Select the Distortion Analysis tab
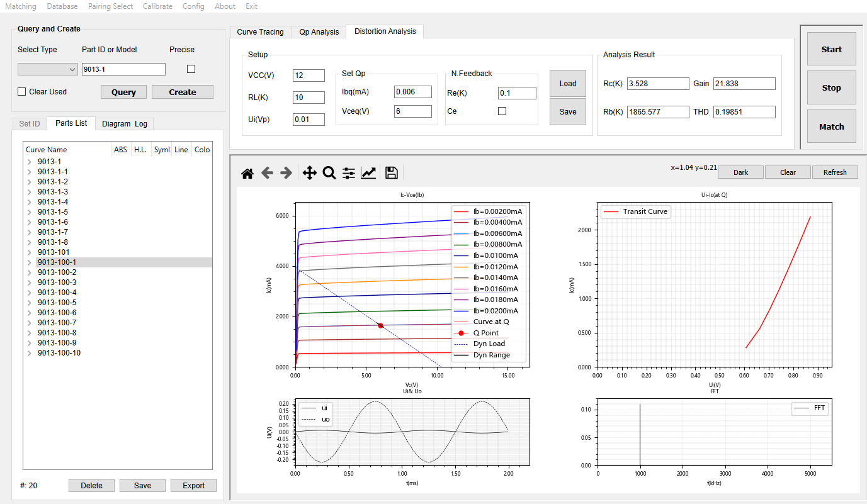 tap(385, 31)
